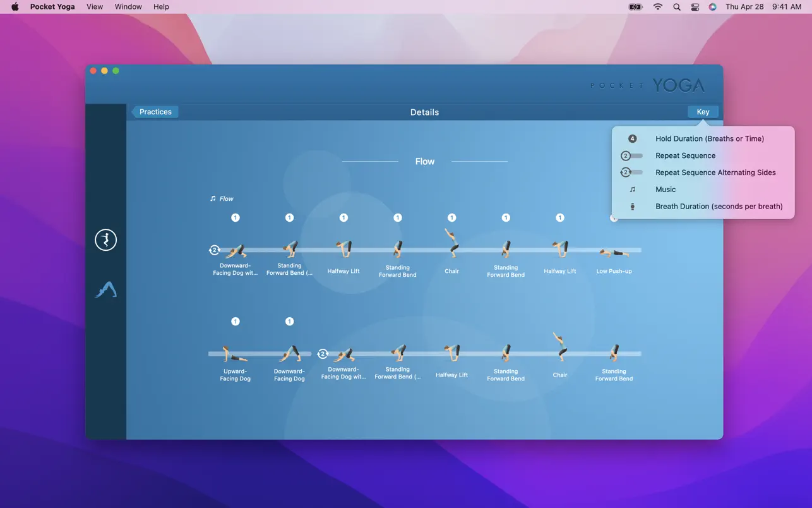
Task: Open the Help menu
Action: pyautogui.click(x=161, y=6)
